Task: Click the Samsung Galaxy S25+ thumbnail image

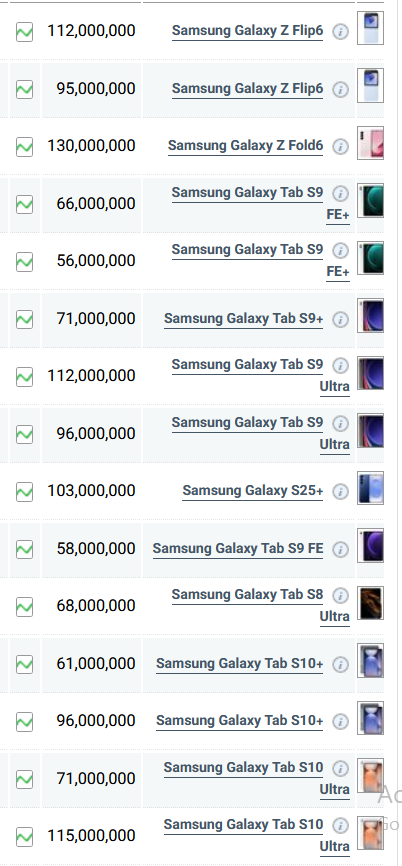Action: click(x=370, y=488)
